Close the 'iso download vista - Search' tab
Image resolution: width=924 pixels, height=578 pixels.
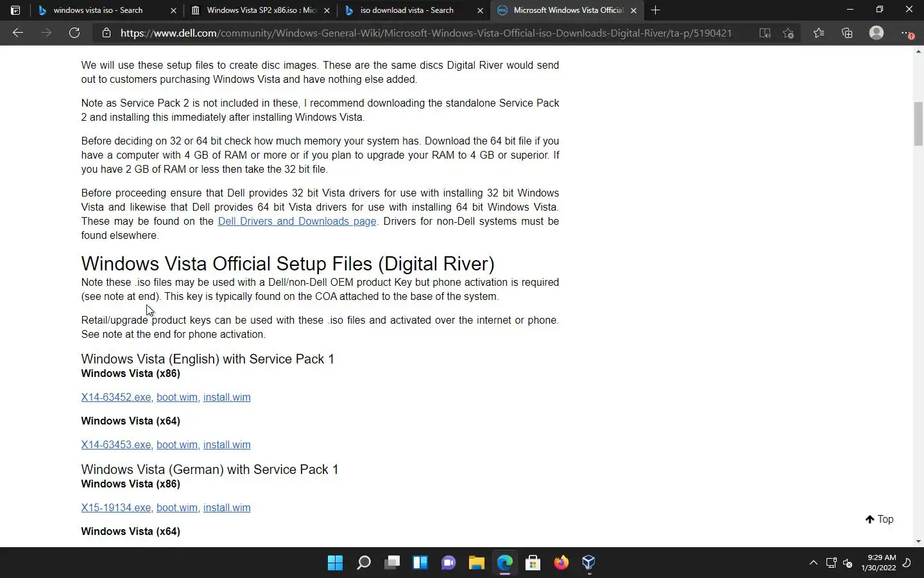pyautogui.click(x=480, y=10)
